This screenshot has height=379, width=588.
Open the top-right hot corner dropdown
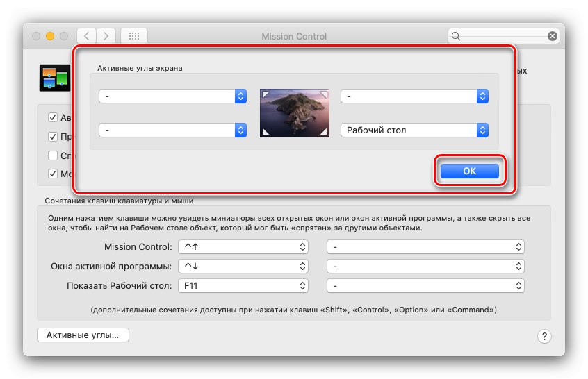click(x=414, y=96)
